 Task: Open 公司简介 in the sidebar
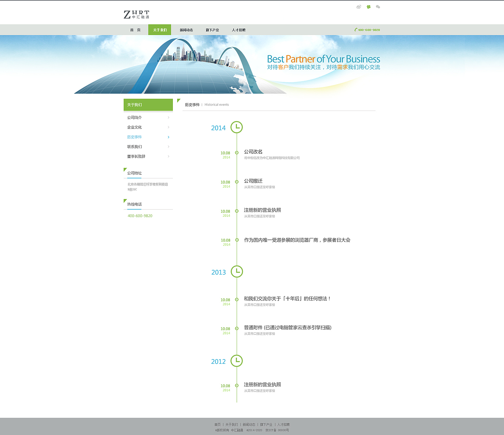pyautogui.click(x=134, y=118)
